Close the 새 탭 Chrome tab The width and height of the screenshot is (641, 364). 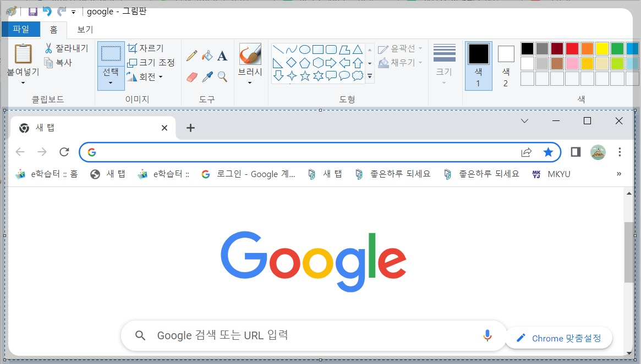pos(165,128)
